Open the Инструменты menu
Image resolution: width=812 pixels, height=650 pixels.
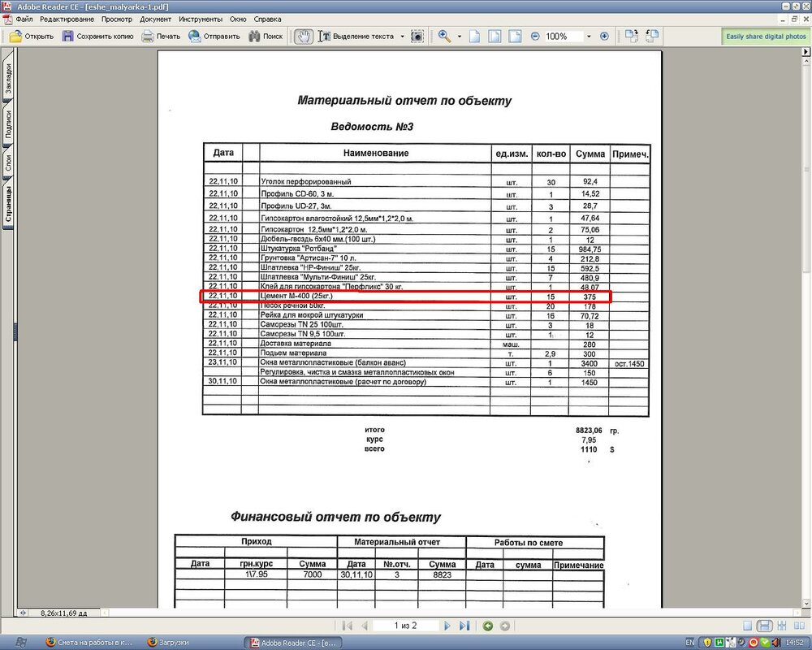(x=201, y=19)
